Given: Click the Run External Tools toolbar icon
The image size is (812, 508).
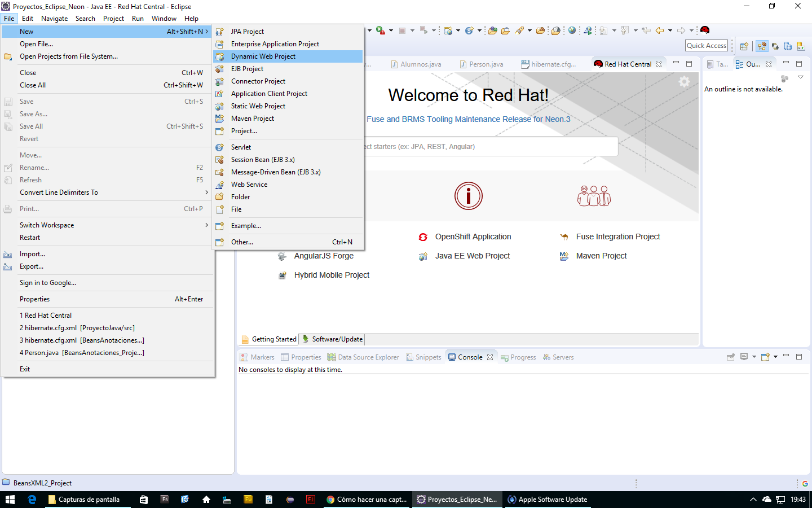Looking at the screenshot, I should tap(381, 30).
